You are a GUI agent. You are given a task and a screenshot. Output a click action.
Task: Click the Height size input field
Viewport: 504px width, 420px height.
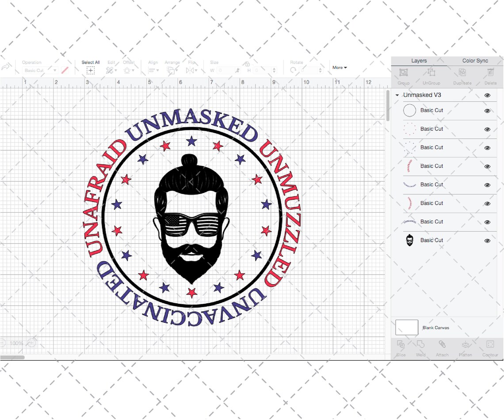coord(263,70)
